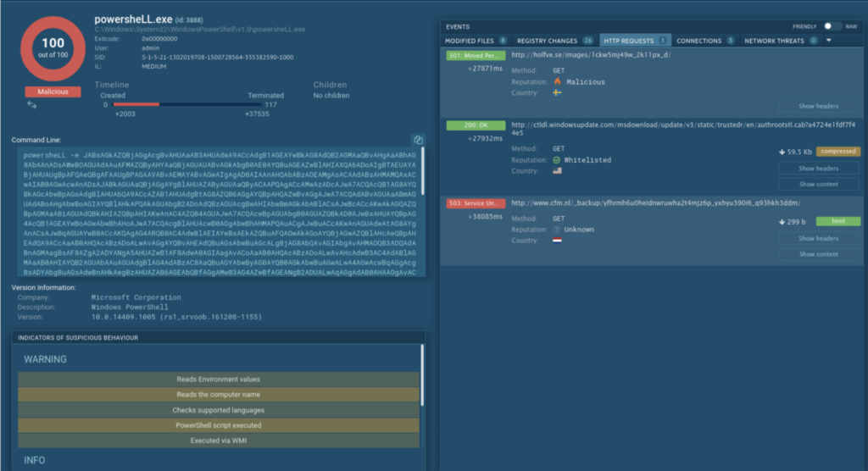The height and width of the screenshot is (471, 868).
Task: Click the 301 Moved Permanently status badge
Action: 476,55
